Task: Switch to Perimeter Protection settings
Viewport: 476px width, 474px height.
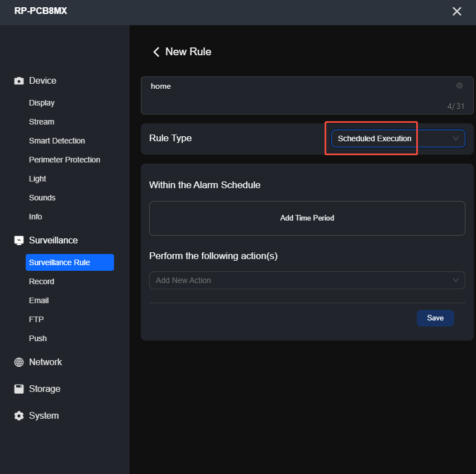Action: pos(64,160)
